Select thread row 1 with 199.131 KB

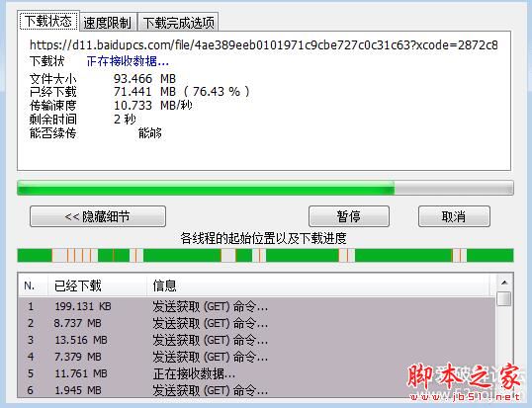[257, 306]
